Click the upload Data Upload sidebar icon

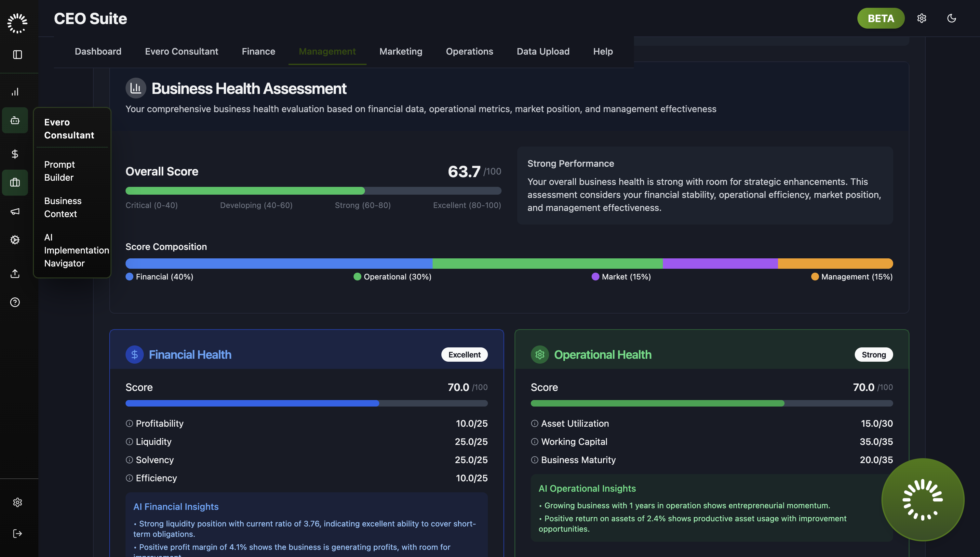click(15, 274)
